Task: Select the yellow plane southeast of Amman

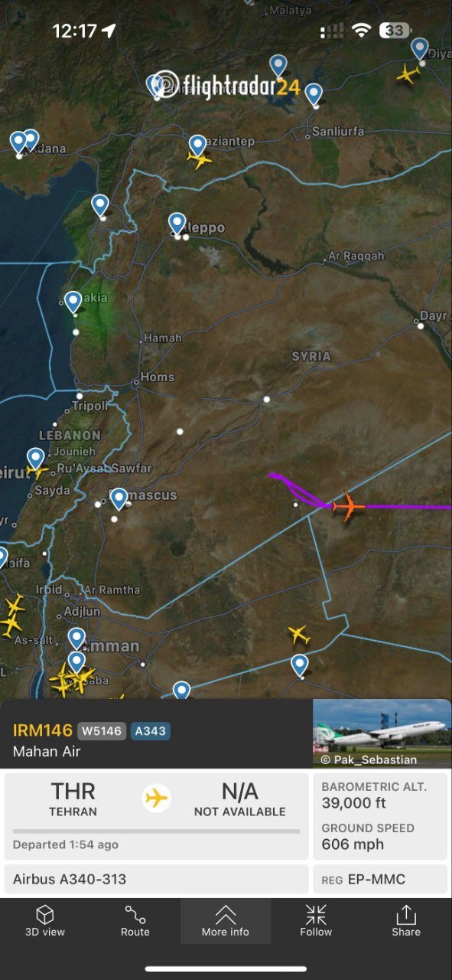Action: pos(298,635)
